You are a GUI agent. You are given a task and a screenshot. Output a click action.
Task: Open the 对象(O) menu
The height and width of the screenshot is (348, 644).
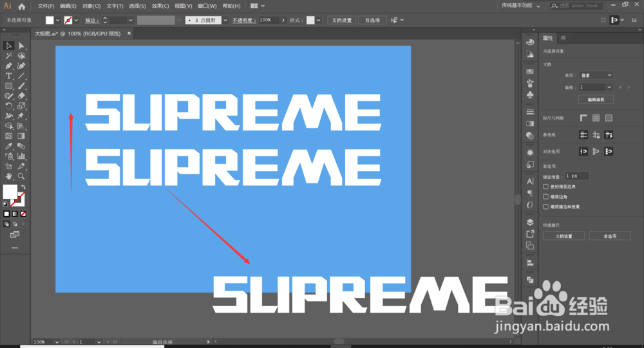(91, 6)
